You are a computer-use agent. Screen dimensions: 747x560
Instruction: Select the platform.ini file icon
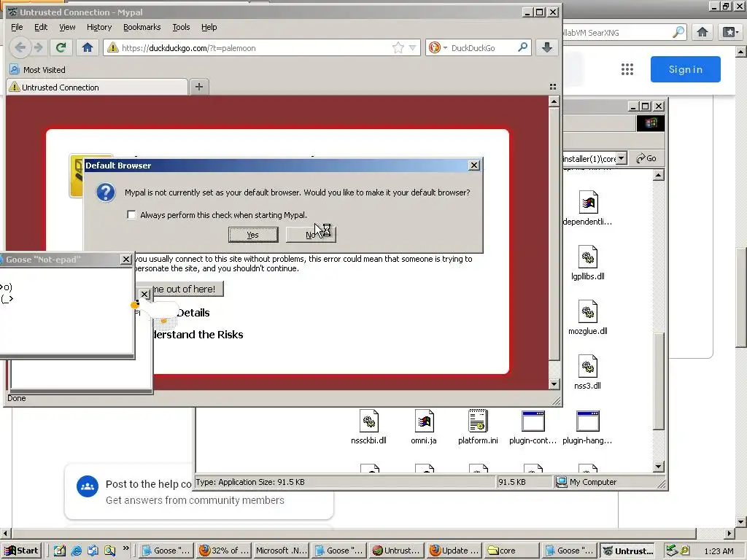click(478, 427)
